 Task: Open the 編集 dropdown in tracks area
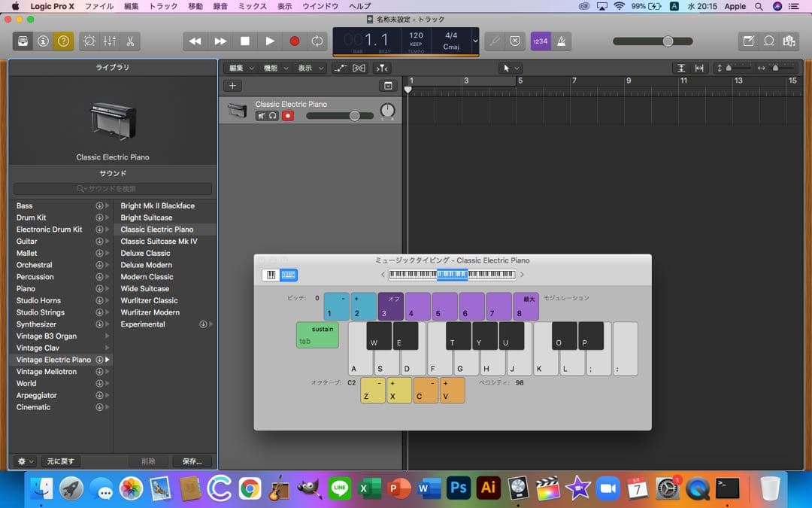[241, 68]
